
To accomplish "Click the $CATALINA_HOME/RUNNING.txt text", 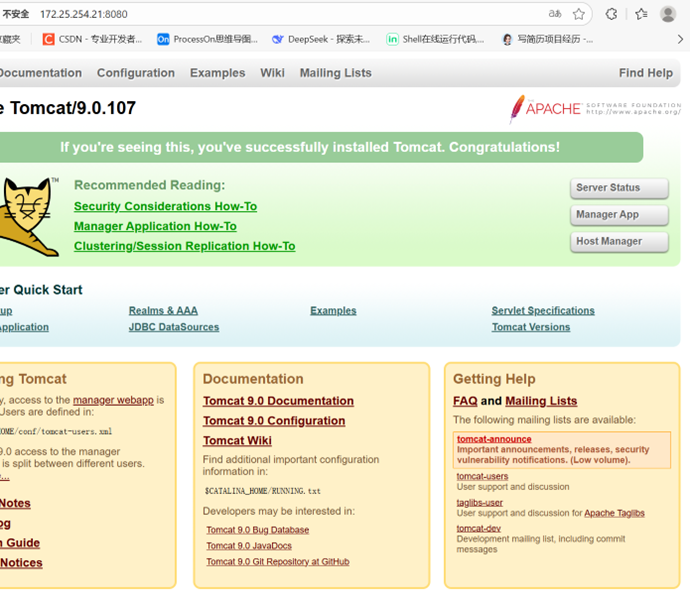I will [263, 491].
